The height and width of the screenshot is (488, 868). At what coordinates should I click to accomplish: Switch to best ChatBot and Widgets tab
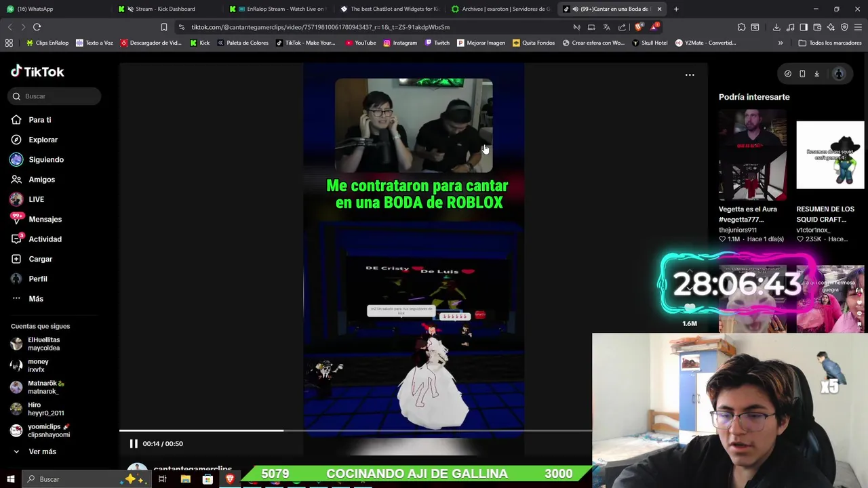pyautogui.click(x=389, y=9)
